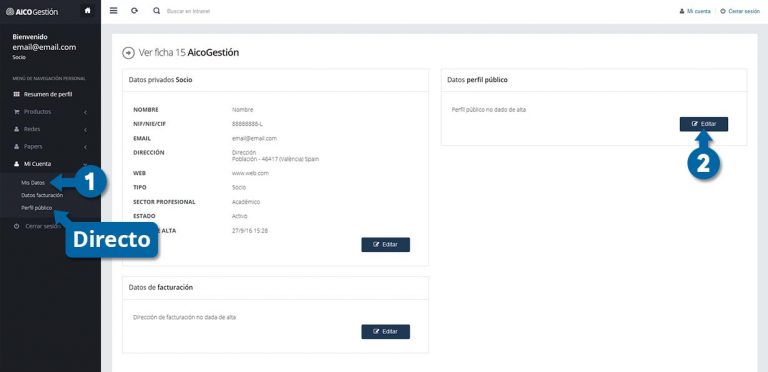Click Cerrar sesión link in top bar
768x372 pixels.
[x=740, y=11]
